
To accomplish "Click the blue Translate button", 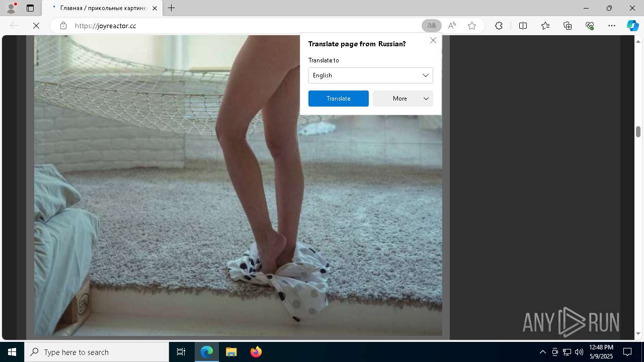I will [x=338, y=99].
